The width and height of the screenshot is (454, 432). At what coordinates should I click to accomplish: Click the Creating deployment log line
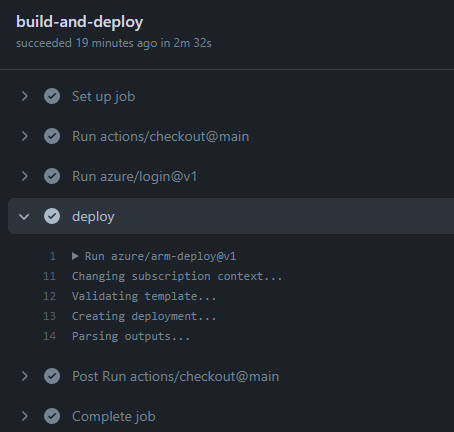(144, 316)
